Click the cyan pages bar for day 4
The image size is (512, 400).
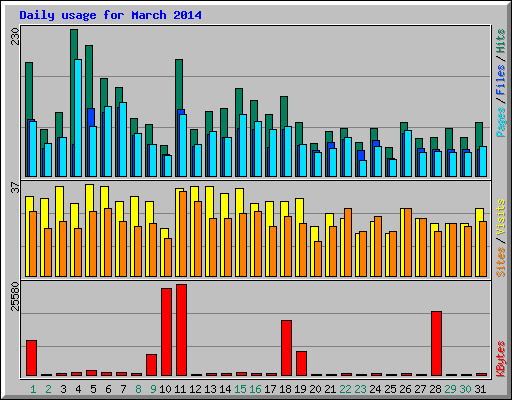pyautogui.click(x=78, y=118)
